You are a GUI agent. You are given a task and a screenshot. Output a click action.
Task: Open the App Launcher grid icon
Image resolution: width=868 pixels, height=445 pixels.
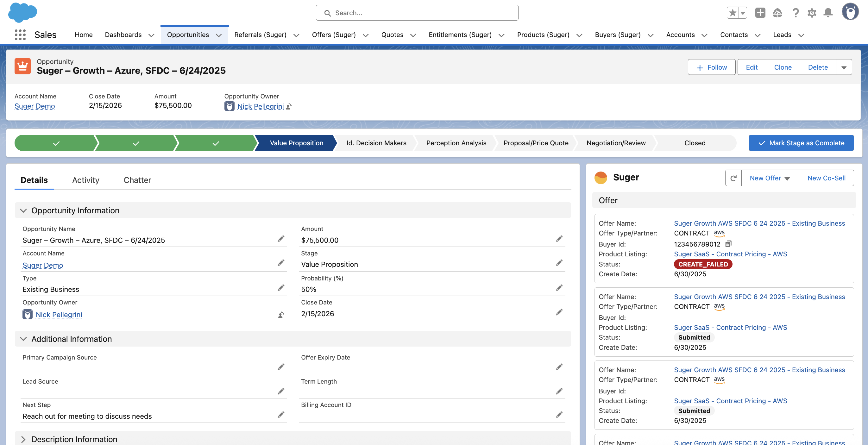[x=20, y=35]
